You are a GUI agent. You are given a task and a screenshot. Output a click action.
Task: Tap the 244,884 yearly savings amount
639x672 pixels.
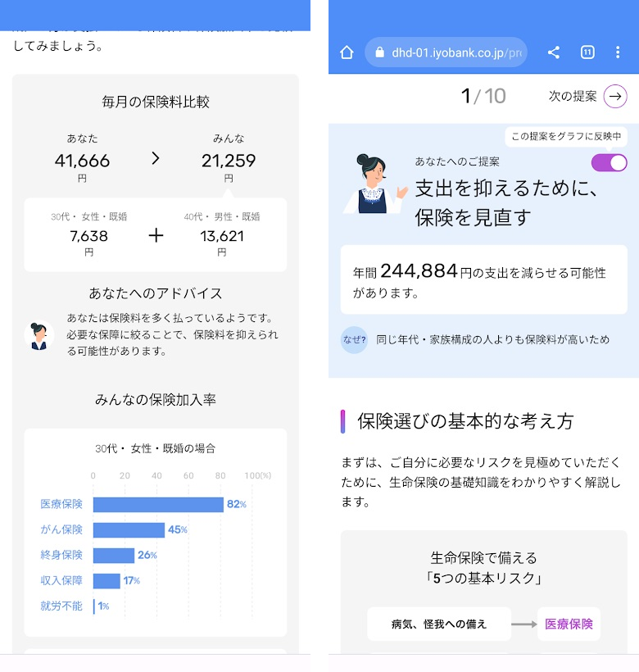tap(419, 271)
